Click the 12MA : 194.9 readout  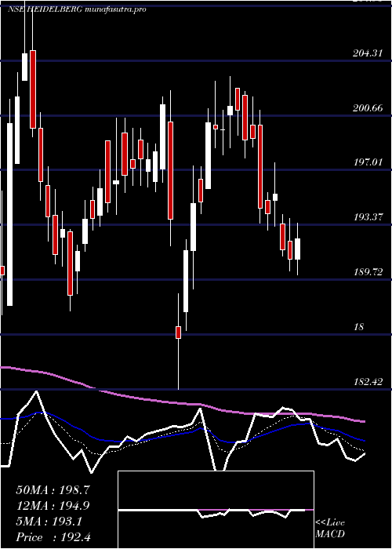(x=53, y=506)
